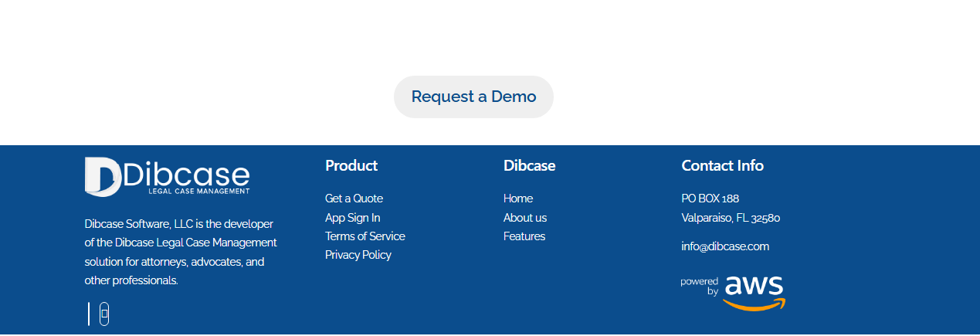The image size is (980, 336).
Task: Navigate to Home in footer
Action: click(x=517, y=199)
